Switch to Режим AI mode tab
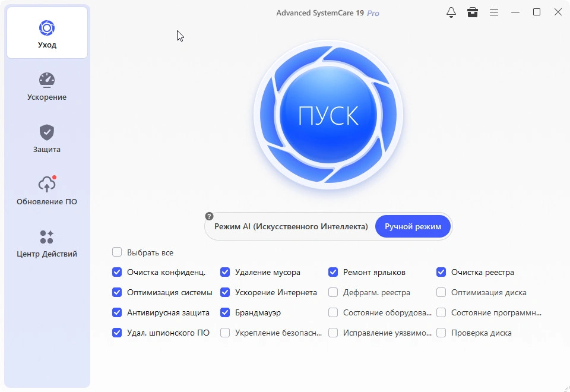This screenshot has height=392, width=570. tap(291, 227)
